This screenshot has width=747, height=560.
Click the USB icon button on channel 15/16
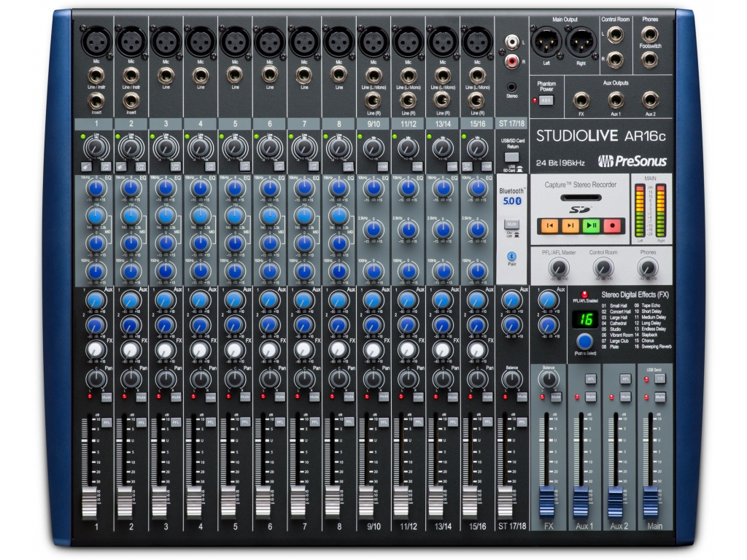pos(468,166)
